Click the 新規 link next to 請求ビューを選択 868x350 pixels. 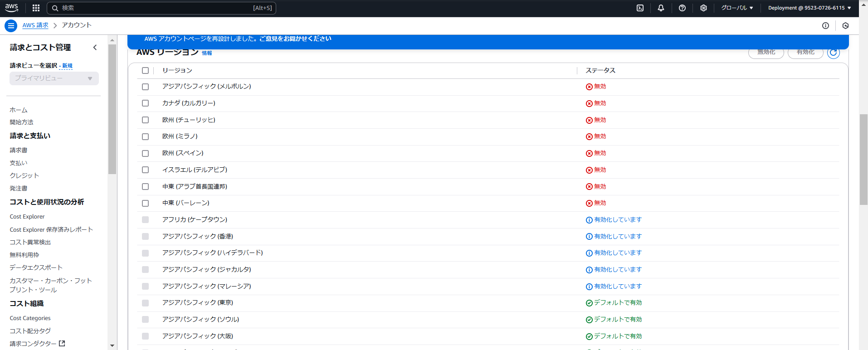tap(67, 66)
